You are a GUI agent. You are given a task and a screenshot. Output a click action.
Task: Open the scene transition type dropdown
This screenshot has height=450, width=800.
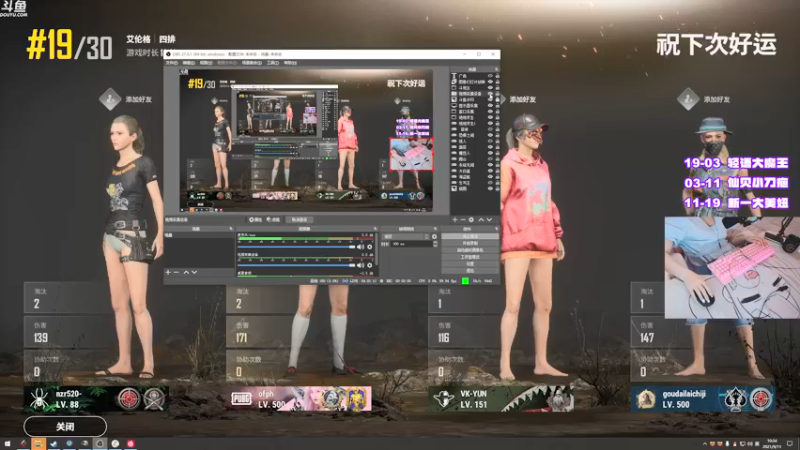coord(406,236)
